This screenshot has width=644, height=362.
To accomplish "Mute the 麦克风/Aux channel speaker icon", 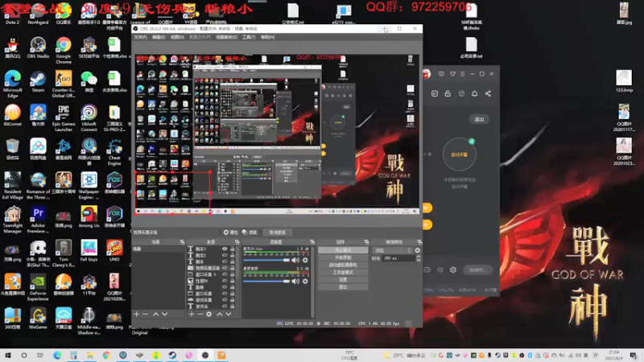I will (x=295, y=260).
